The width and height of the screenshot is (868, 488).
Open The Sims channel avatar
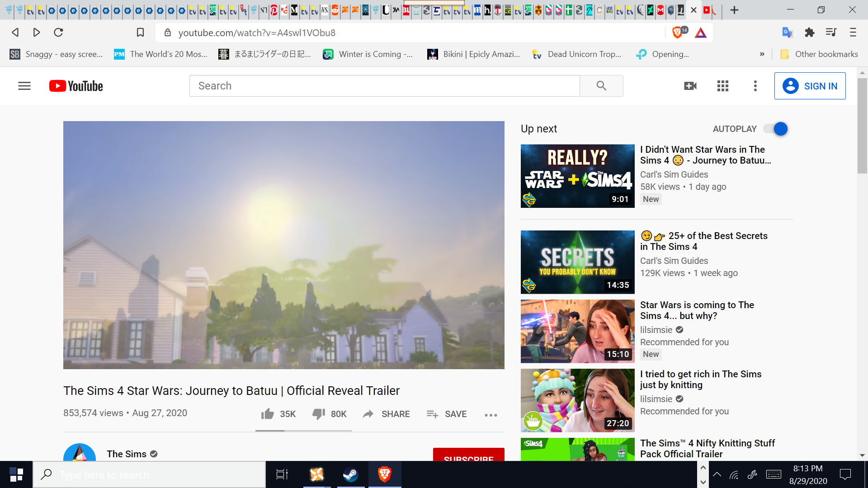pyautogui.click(x=80, y=452)
